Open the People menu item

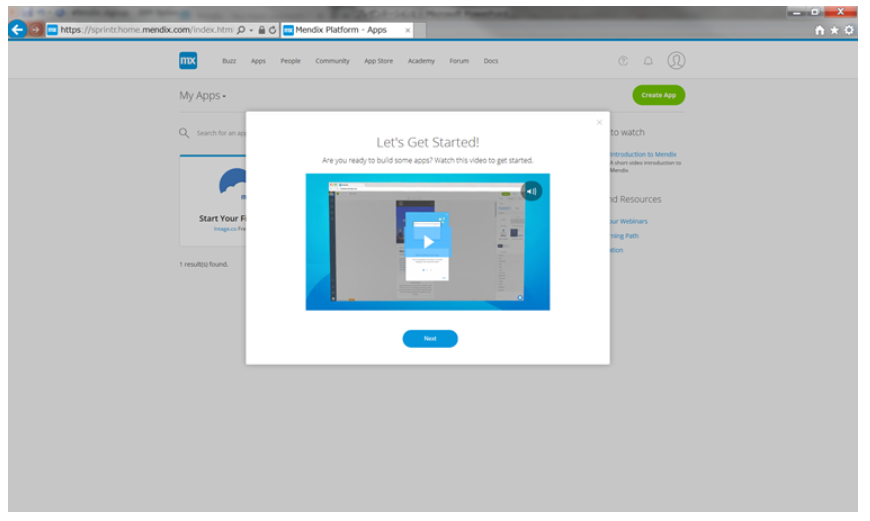290,61
